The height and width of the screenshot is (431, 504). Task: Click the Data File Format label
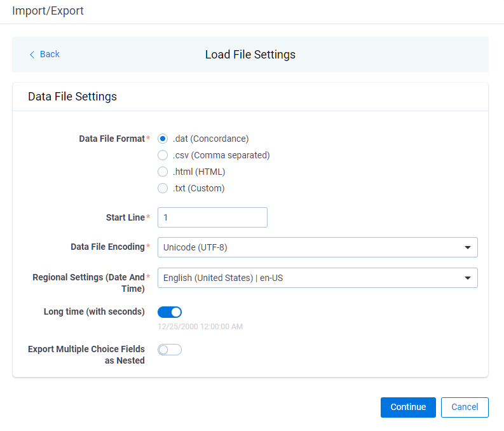click(x=112, y=139)
